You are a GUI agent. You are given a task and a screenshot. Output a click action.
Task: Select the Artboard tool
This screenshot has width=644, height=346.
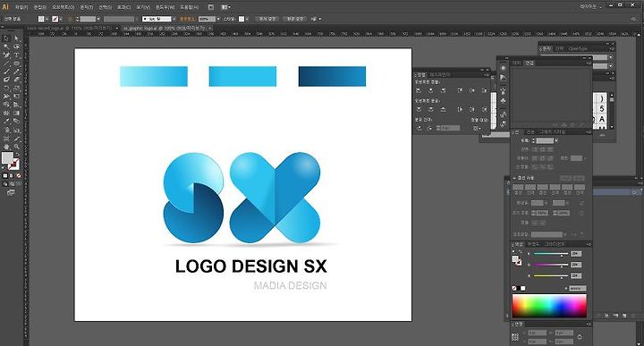(x=6, y=139)
